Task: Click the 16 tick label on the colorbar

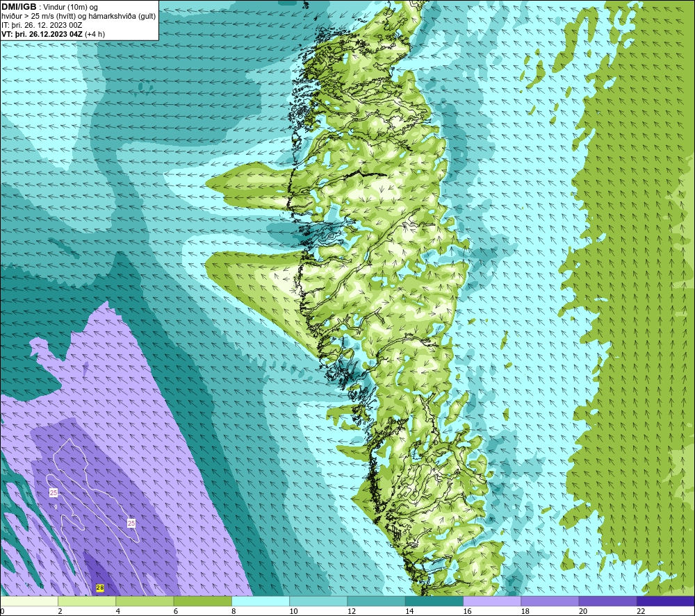Action: [x=467, y=611]
